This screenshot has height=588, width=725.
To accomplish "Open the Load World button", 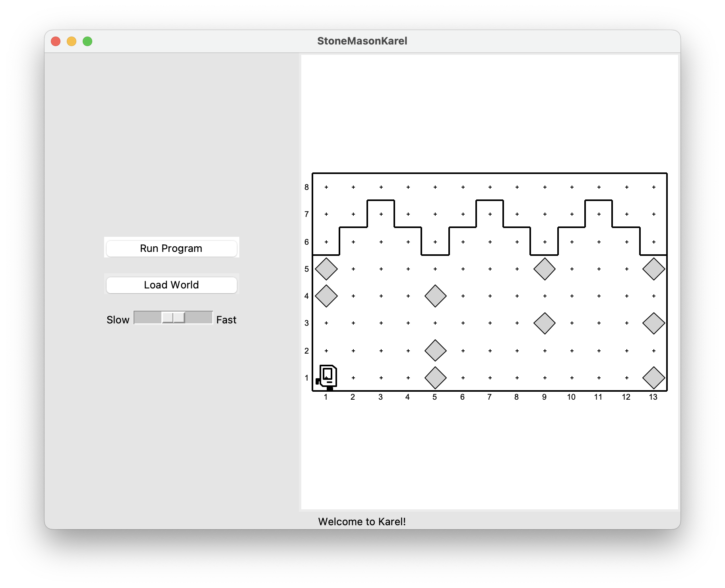I will [x=171, y=285].
